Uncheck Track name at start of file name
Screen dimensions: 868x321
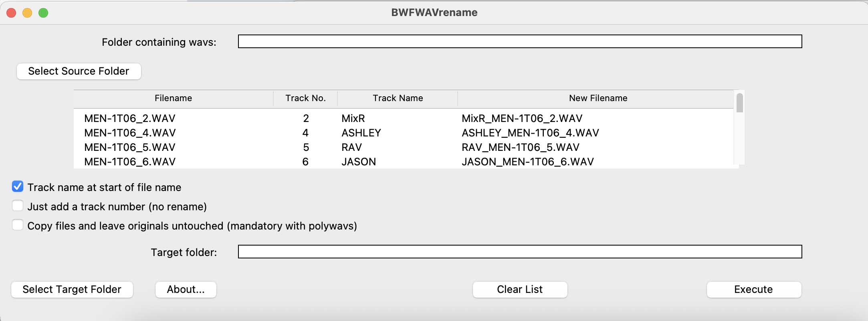18,187
